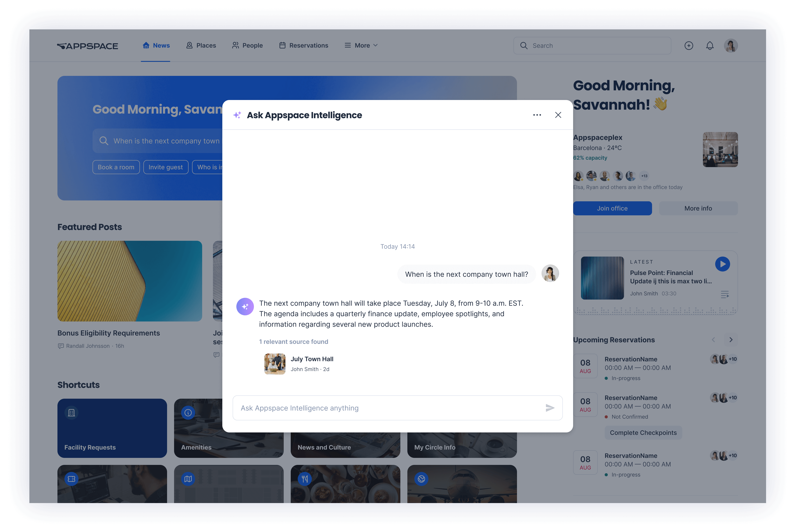The image size is (795, 532).
Task: Click the plus circle create icon
Action: pyautogui.click(x=688, y=45)
